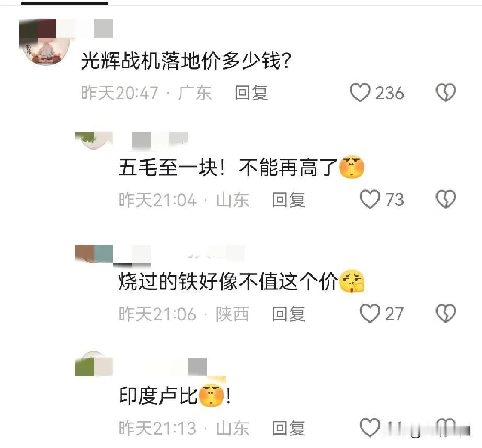Reply to the 陕西 user's comment

(289, 314)
